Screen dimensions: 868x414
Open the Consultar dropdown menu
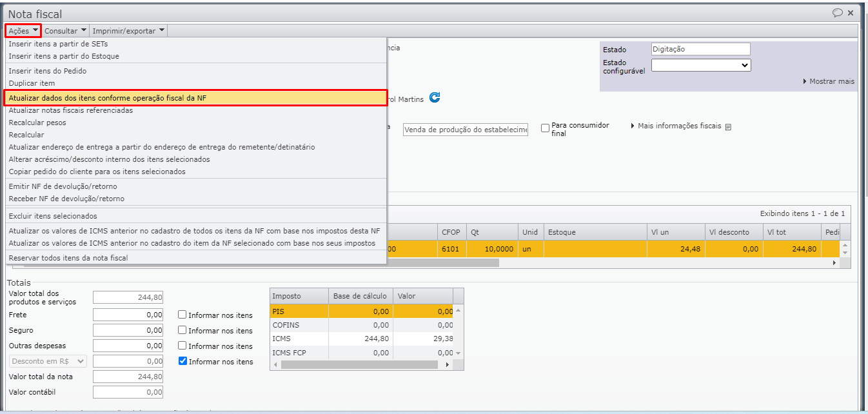tap(65, 30)
